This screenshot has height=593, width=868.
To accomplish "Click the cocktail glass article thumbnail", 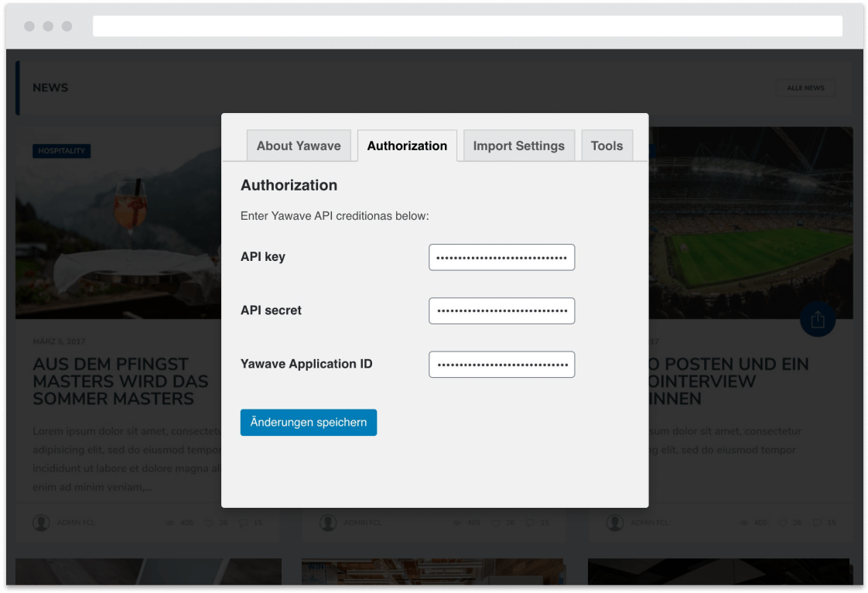I will pos(118,223).
